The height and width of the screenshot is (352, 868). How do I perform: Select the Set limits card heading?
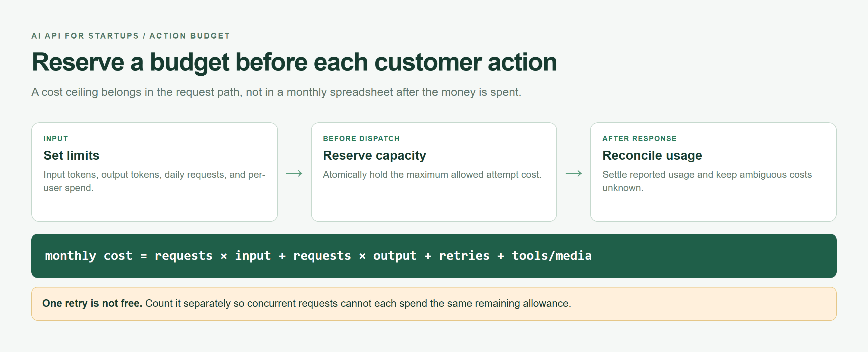pos(71,155)
